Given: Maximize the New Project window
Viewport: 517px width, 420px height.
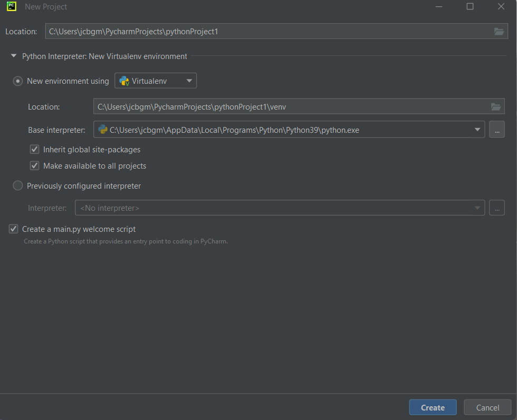Looking at the screenshot, I should (x=470, y=7).
